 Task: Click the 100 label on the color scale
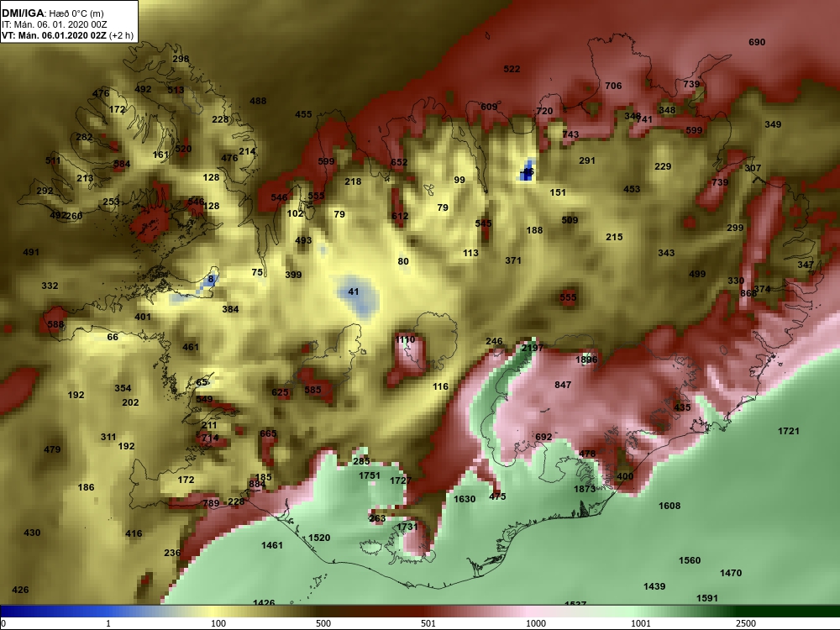tap(218, 623)
